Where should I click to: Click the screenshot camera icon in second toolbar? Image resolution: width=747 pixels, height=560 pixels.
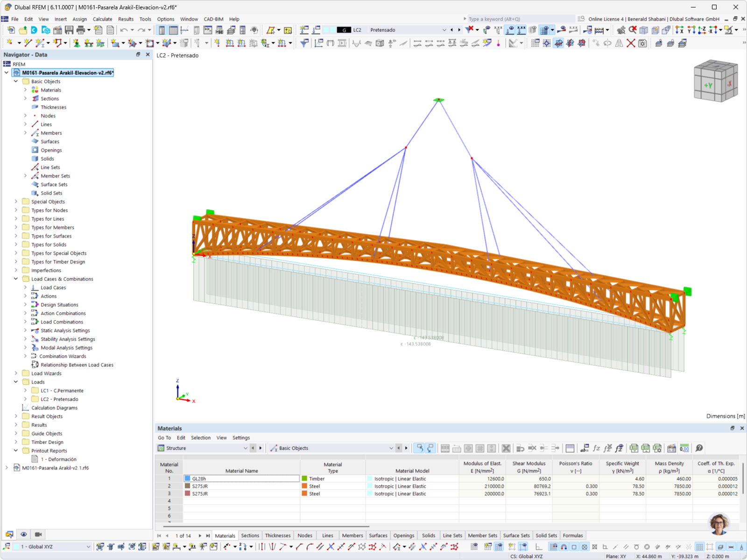642,43
